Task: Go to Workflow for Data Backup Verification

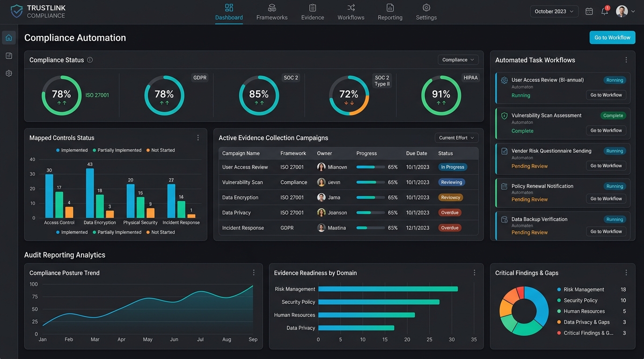Action: [x=606, y=231]
